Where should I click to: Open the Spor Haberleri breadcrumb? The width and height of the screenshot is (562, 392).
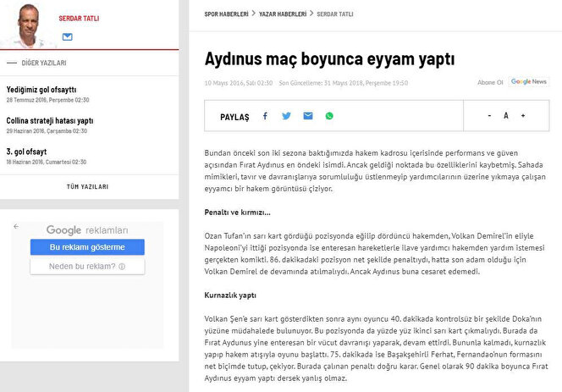pyautogui.click(x=227, y=14)
